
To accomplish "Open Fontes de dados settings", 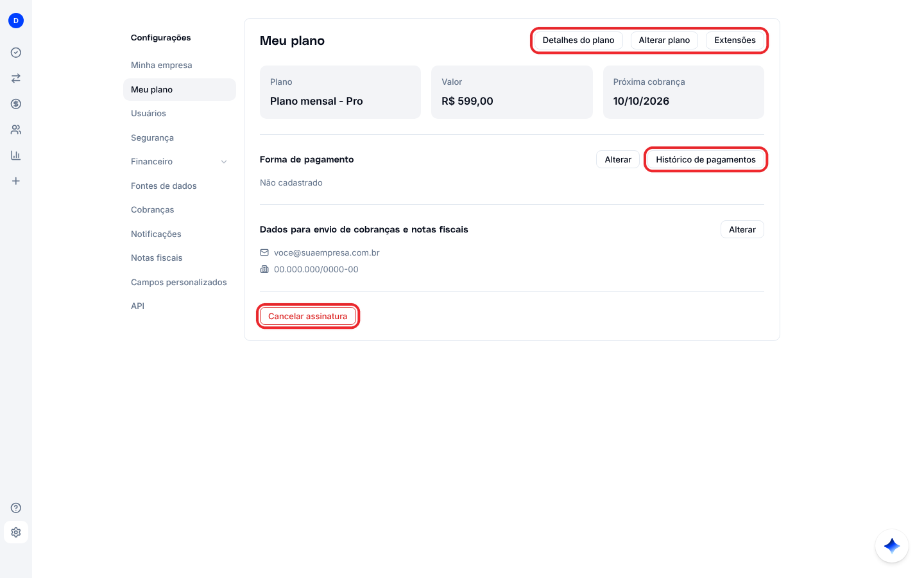I will (x=180, y=186).
